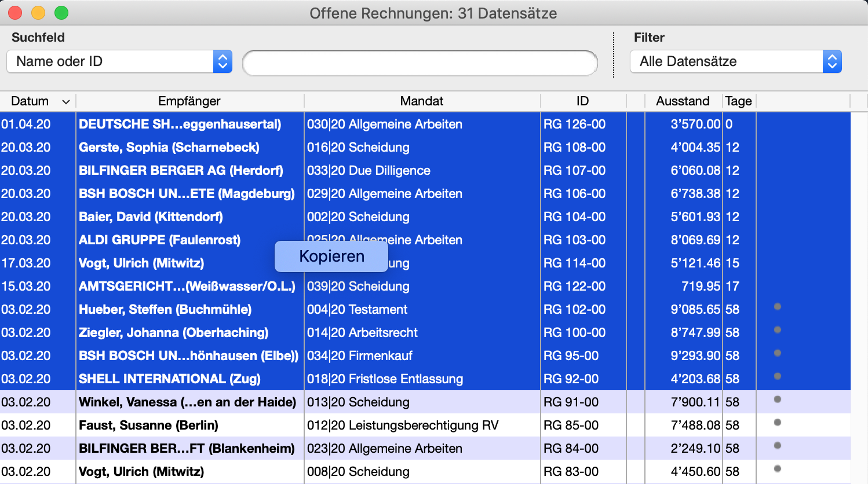Screen dimensions: 868x484
Task: Click outstanding amount 719.95
Action: 701,287
